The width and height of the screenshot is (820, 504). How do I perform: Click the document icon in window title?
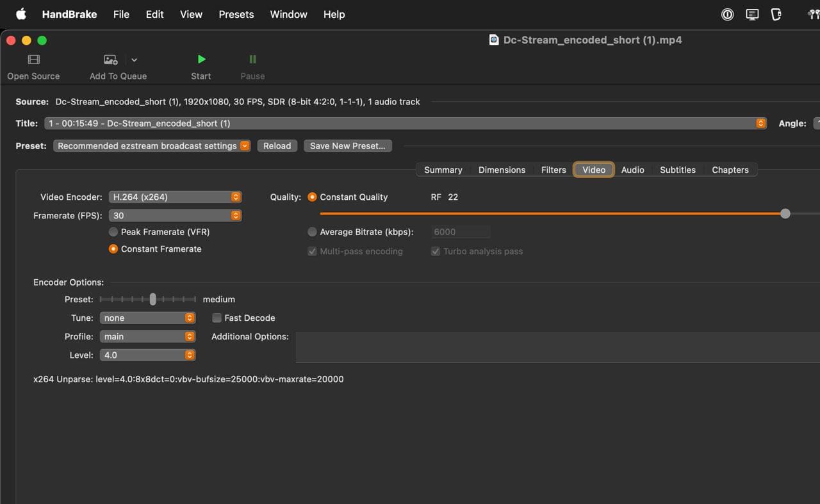[493, 40]
